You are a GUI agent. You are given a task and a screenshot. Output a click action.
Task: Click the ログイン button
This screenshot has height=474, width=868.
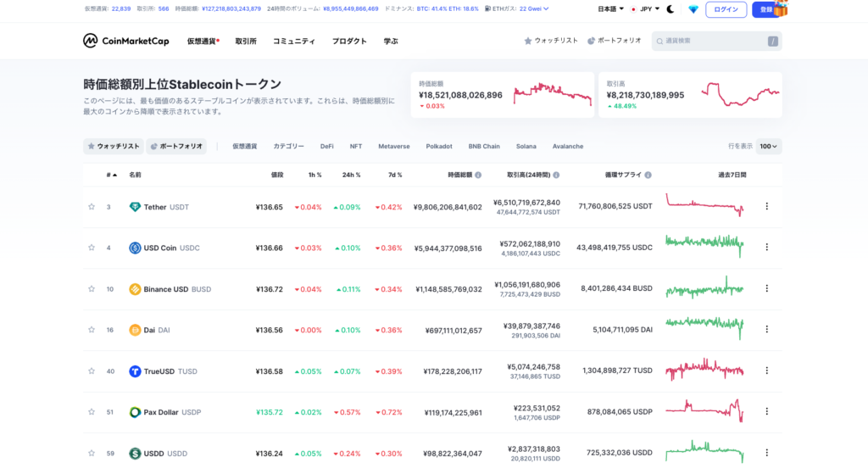(x=726, y=9)
